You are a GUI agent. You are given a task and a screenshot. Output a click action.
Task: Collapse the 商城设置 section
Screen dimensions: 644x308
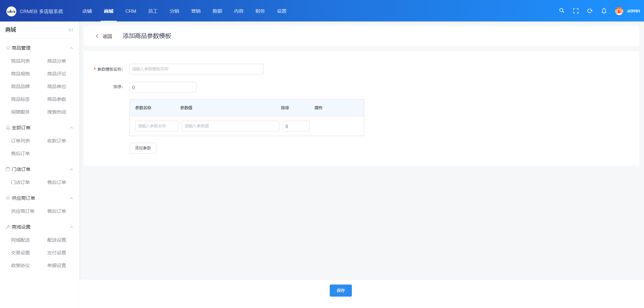pyautogui.click(x=71, y=227)
